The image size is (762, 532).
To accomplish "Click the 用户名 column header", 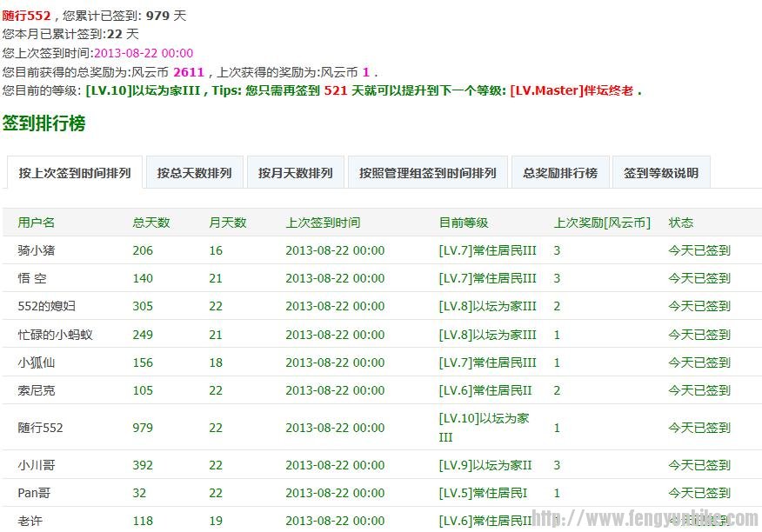I will point(36,223).
